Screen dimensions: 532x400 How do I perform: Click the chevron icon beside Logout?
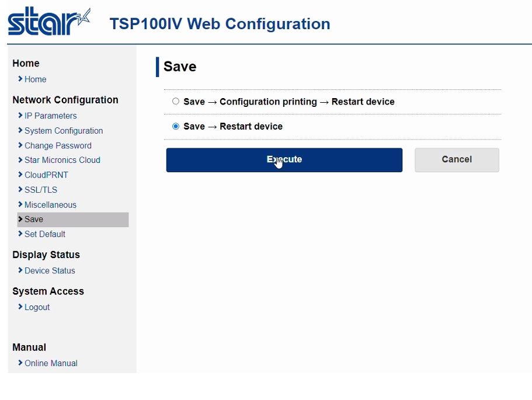20,307
